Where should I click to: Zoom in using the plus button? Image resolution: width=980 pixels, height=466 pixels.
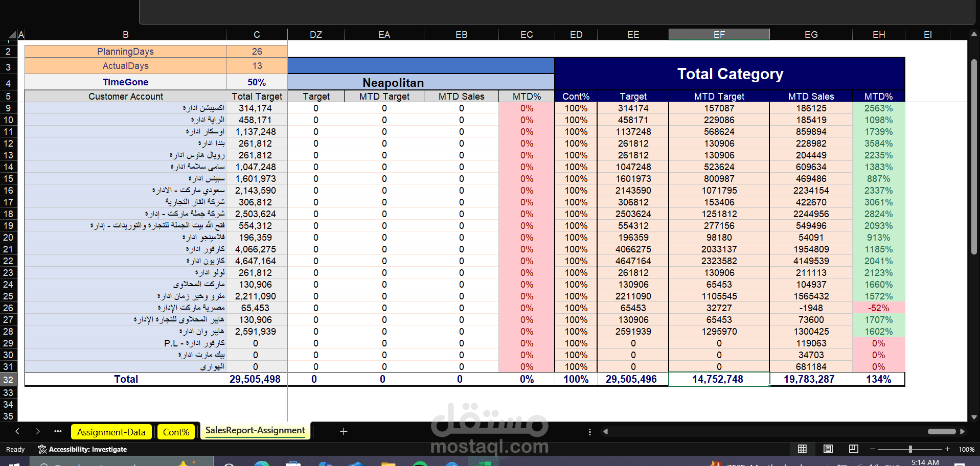point(947,449)
